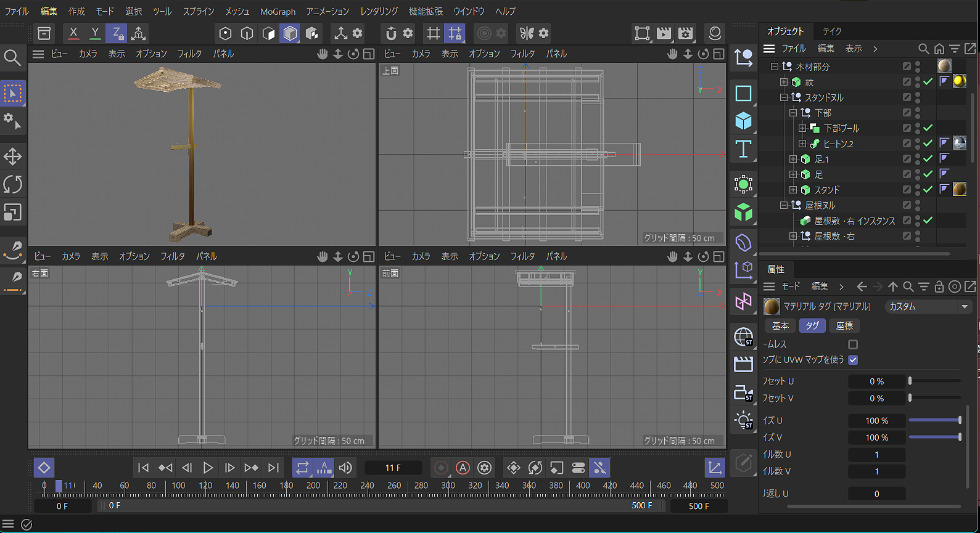This screenshot has height=533, width=980.
Task: Uncheck the use UVW map option
Action: click(x=853, y=360)
